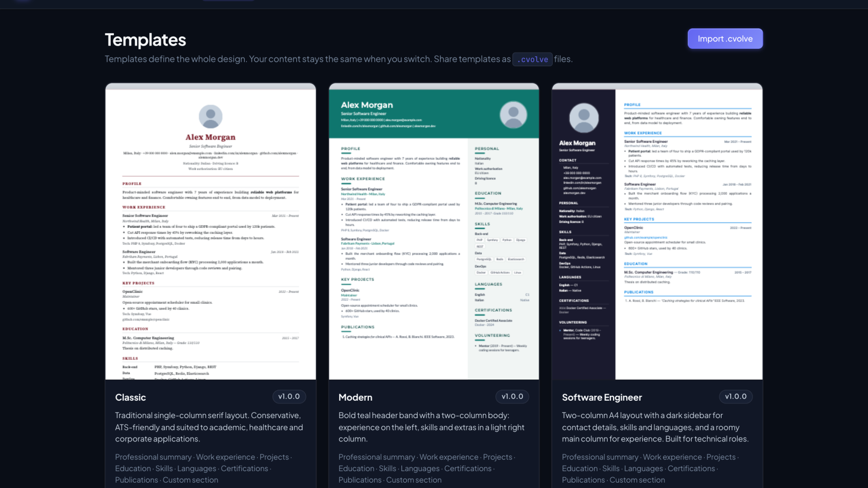868x488 pixels.
Task: Click the Templates page heading
Action: click(x=145, y=40)
